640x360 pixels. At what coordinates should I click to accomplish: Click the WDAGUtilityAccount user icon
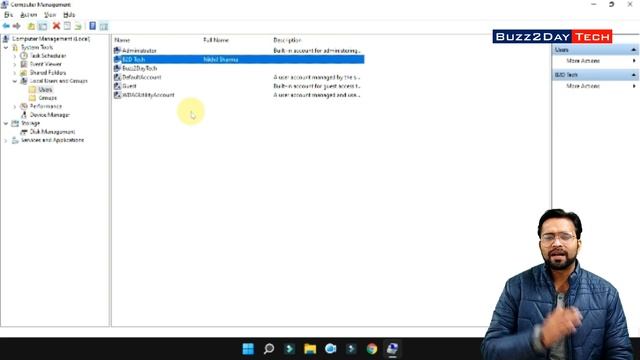click(x=117, y=95)
